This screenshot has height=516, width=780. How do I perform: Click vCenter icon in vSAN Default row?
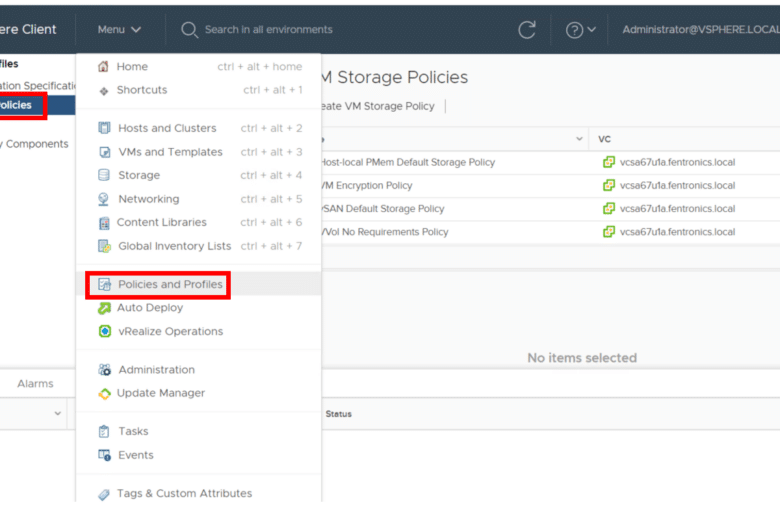[x=608, y=208]
